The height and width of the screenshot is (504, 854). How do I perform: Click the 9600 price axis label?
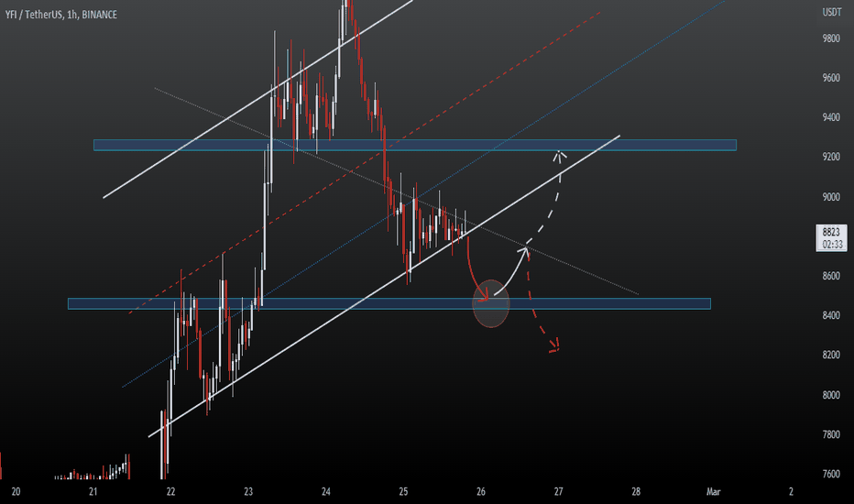(x=831, y=78)
